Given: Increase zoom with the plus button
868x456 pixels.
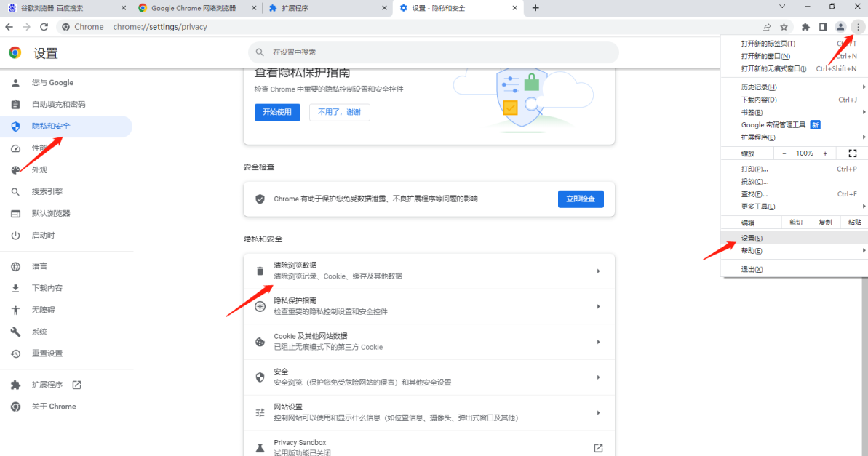Looking at the screenshot, I should [x=825, y=153].
